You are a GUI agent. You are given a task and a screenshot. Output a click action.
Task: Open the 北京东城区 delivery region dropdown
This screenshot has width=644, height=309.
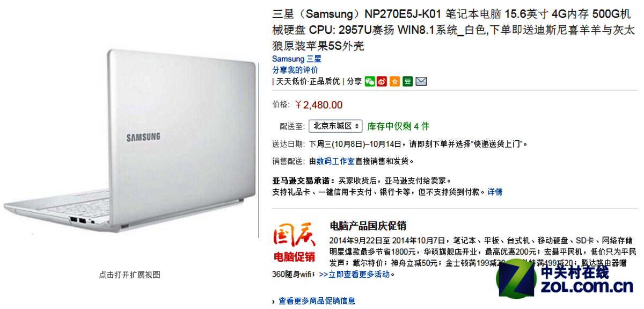click(335, 126)
